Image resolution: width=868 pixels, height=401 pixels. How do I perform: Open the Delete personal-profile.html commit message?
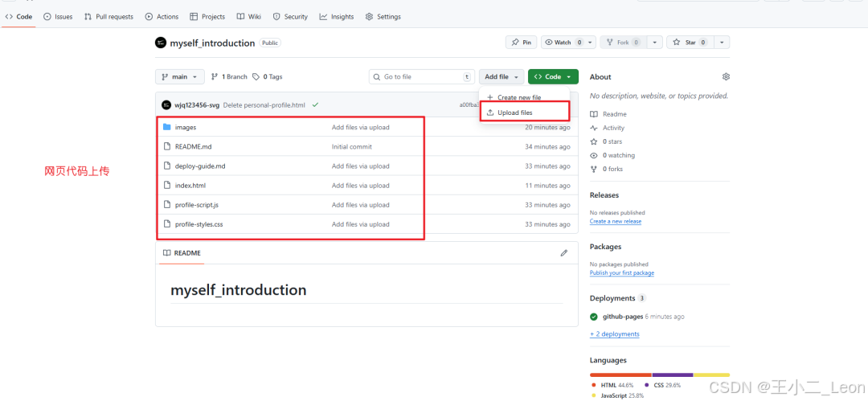pos(264,105)
